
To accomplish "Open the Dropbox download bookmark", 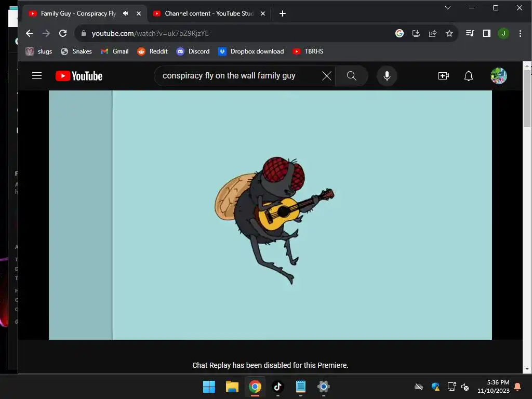I will pyautogui.click(x=251, y=51).
